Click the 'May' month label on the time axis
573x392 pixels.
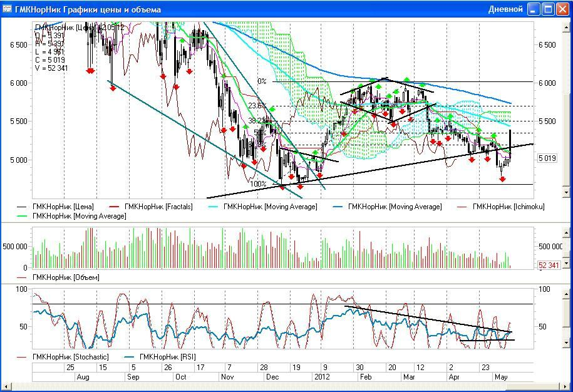(501, 377)
